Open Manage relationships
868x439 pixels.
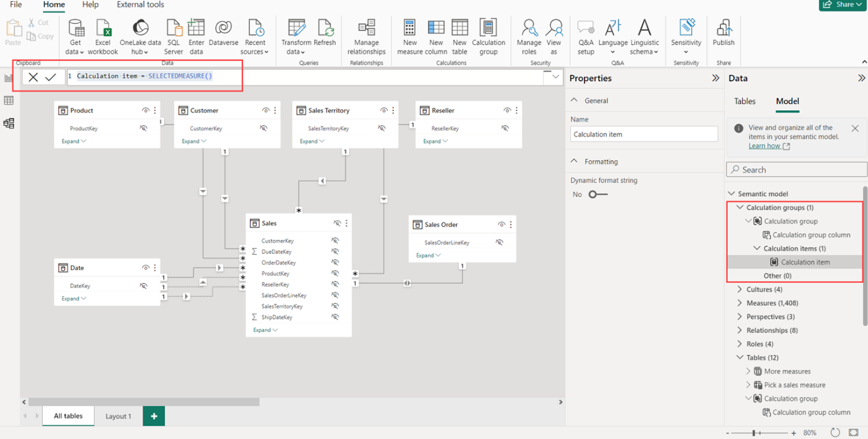coord(366,37)
